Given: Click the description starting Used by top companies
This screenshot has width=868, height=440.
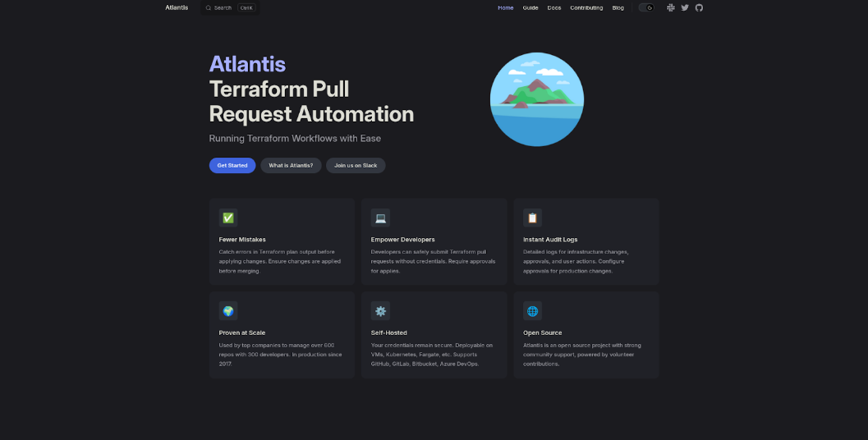Looking at the screenshot, I should tap(281, 355).
